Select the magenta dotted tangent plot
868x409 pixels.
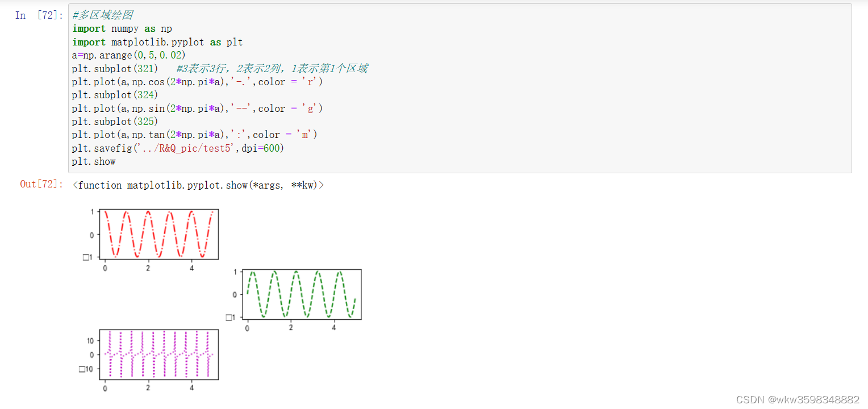point(159,353)
